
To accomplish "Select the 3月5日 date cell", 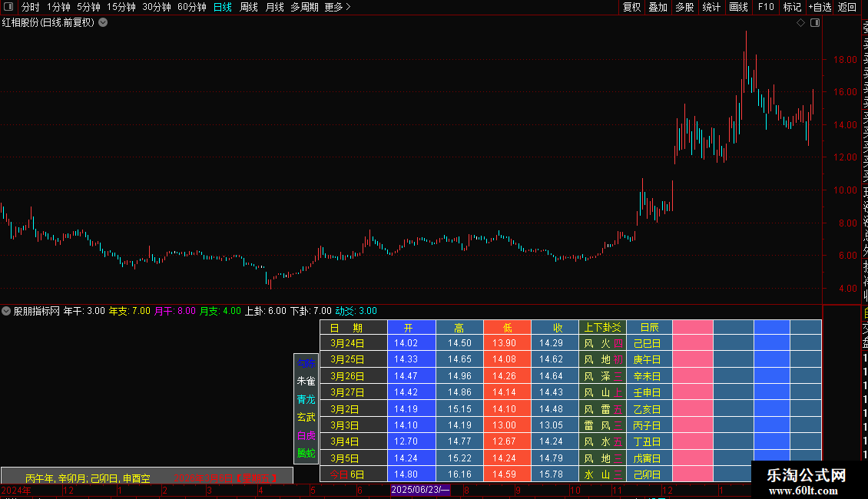I will coord(354,458).
